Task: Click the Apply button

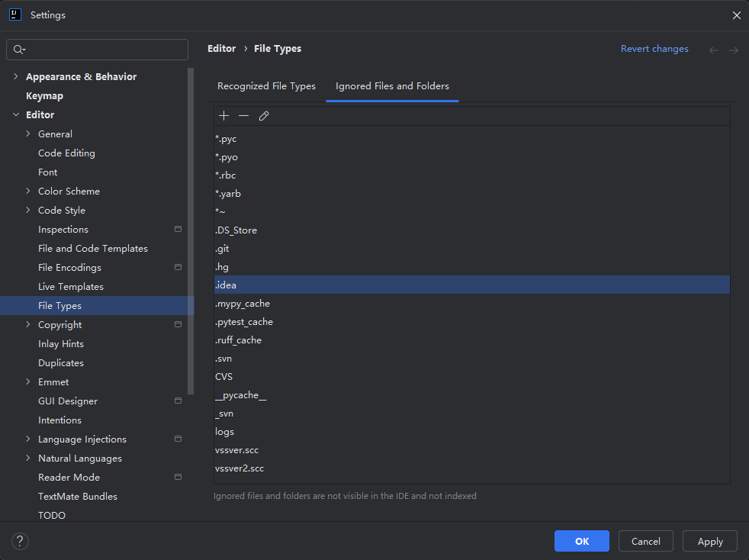Action: point(709,541)
